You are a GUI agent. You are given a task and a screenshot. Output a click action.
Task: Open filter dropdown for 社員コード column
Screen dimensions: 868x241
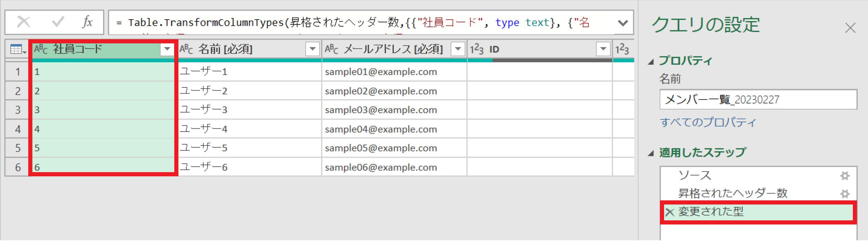[x=167, y=49]
